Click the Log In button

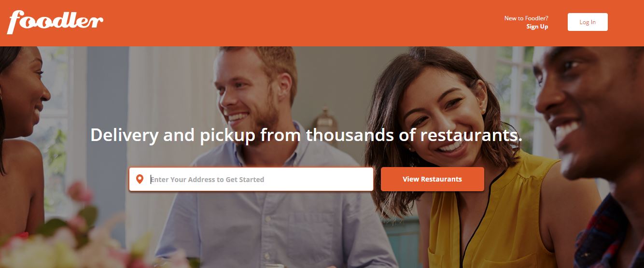point(588,22)
